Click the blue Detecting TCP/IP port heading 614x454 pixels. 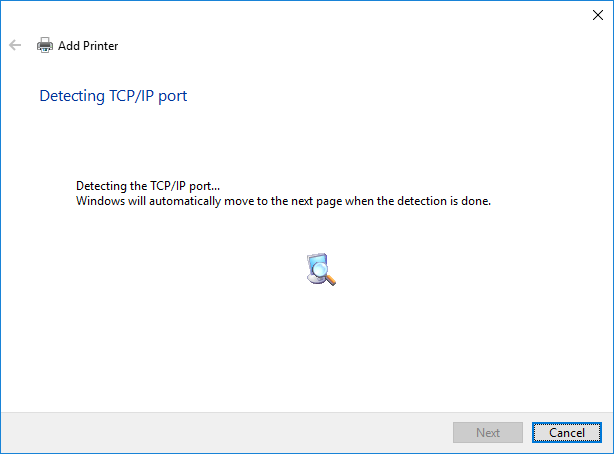coord(113,96)
